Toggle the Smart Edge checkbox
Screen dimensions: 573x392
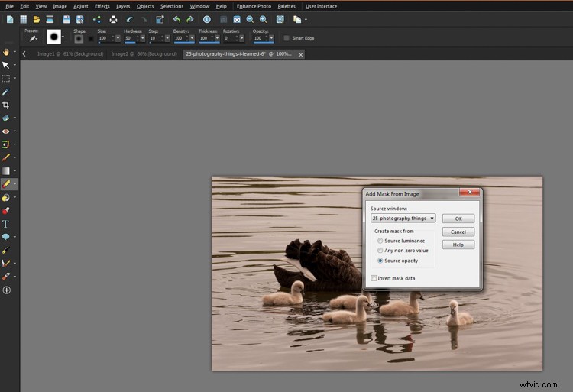point(286,38)
